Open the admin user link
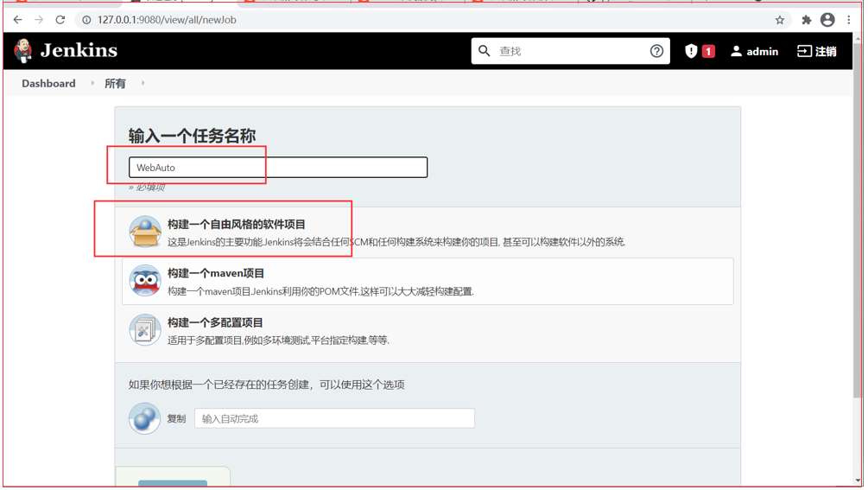The width and height of the screenshot is (868, 490). [x=754, y=52]
